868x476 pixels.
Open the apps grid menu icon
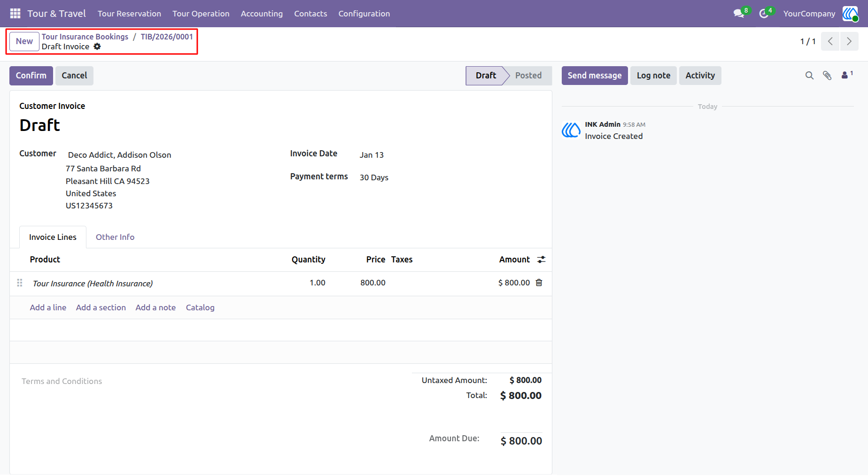point(15,14)
